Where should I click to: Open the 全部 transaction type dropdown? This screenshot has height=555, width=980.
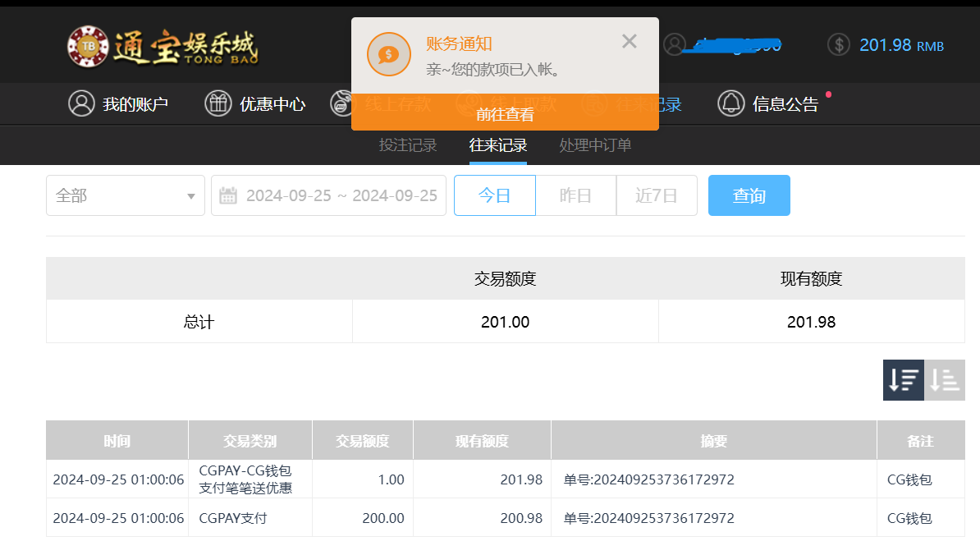point(125,195)
